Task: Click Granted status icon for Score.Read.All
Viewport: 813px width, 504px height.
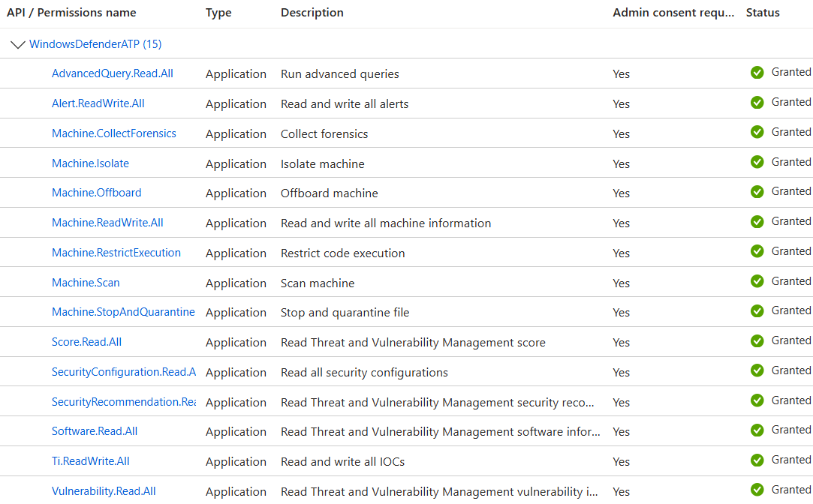Action: coord(757,341)
